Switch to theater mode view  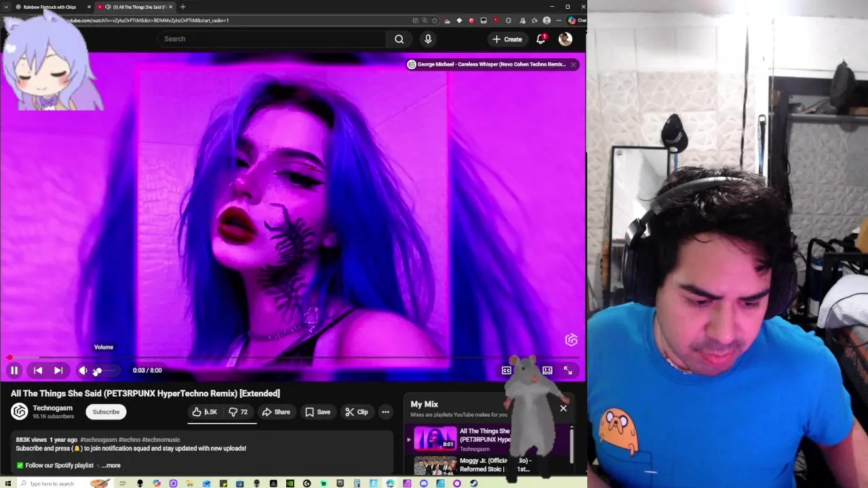(547, 370)
